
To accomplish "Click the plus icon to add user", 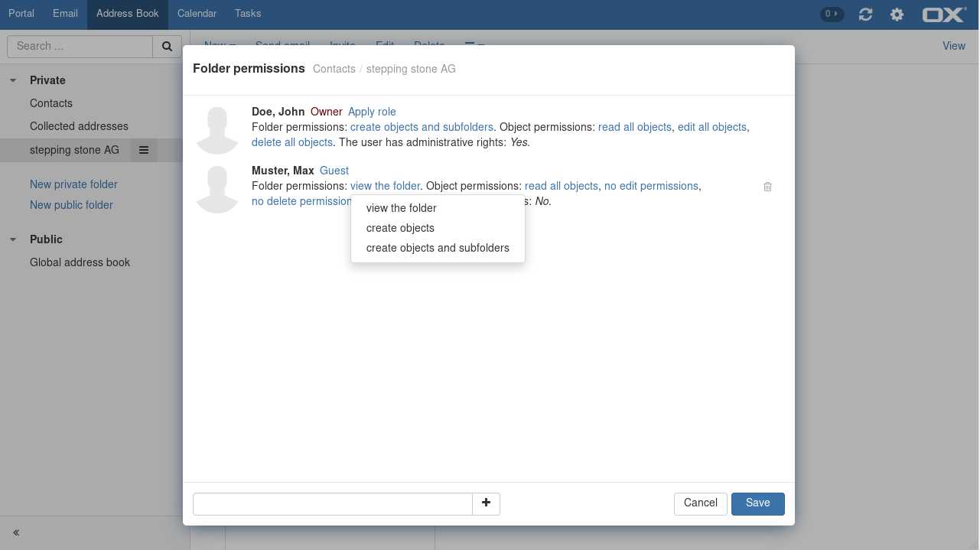I will click(486, 503).
